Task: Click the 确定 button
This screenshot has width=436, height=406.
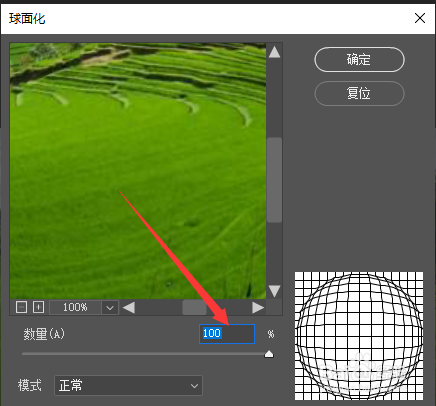Action: pyautogui.click(x=359, y=60)
